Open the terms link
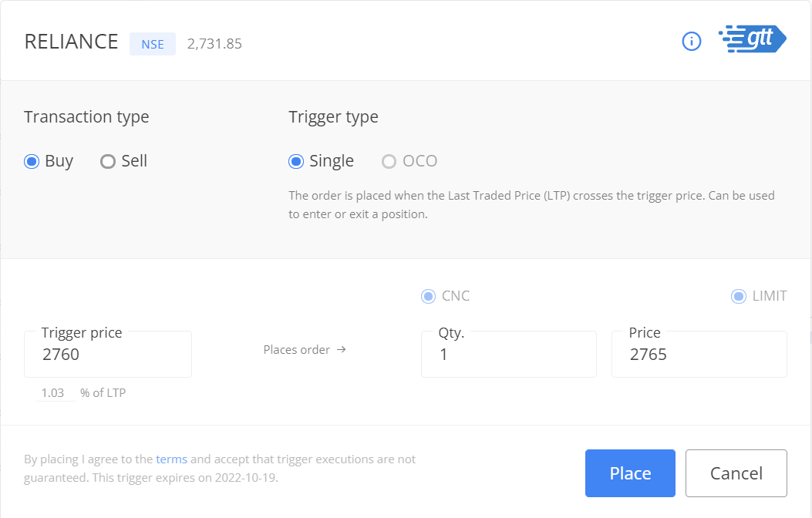The image size is (812, 518). coord(171,459)
